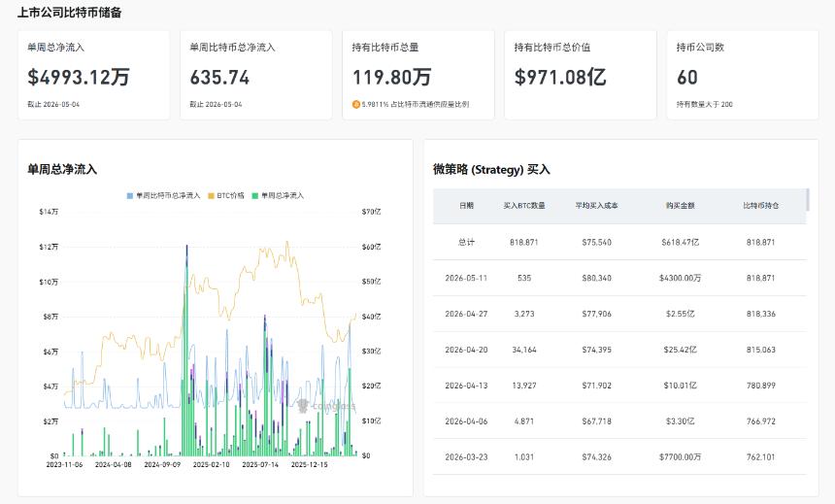Select the 2026-03-23 date cell
This screenshot has width=835, height=504.
(466, 457)
